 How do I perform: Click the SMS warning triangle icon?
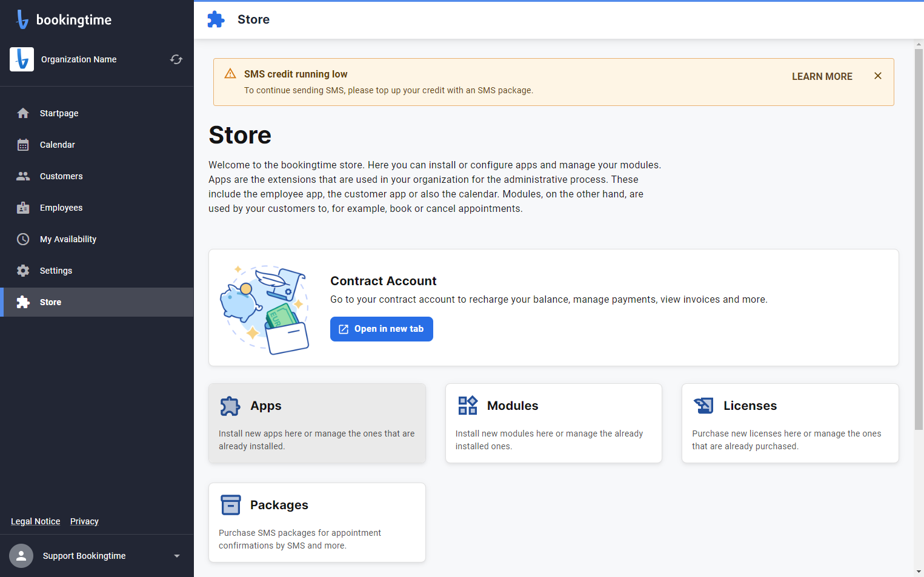tap(230, 74)
